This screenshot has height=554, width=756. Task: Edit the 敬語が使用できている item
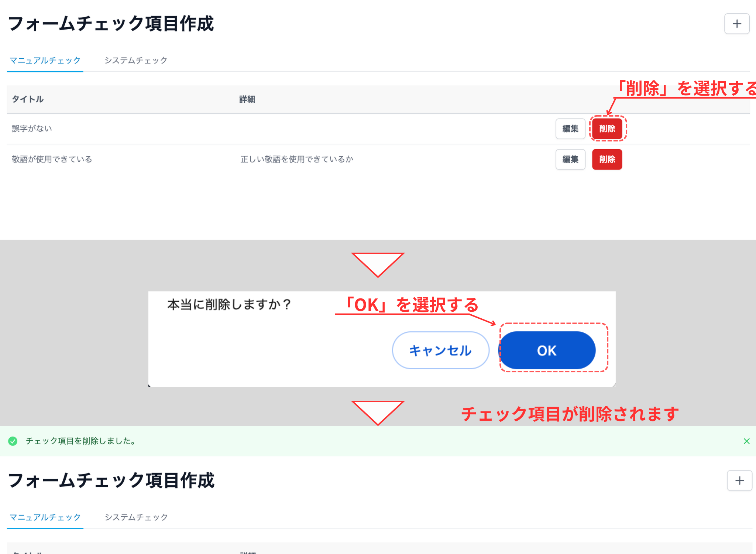point(570,159)
